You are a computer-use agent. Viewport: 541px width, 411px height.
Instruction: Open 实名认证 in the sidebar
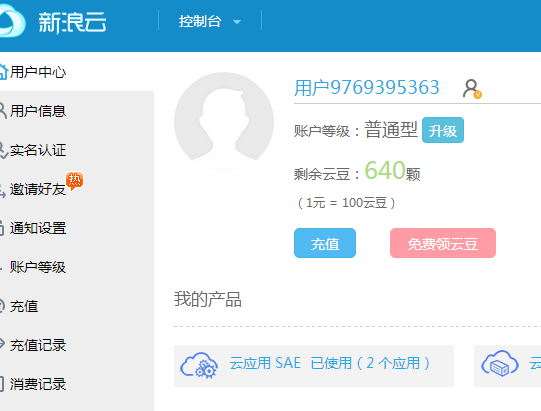pos(38,150)
